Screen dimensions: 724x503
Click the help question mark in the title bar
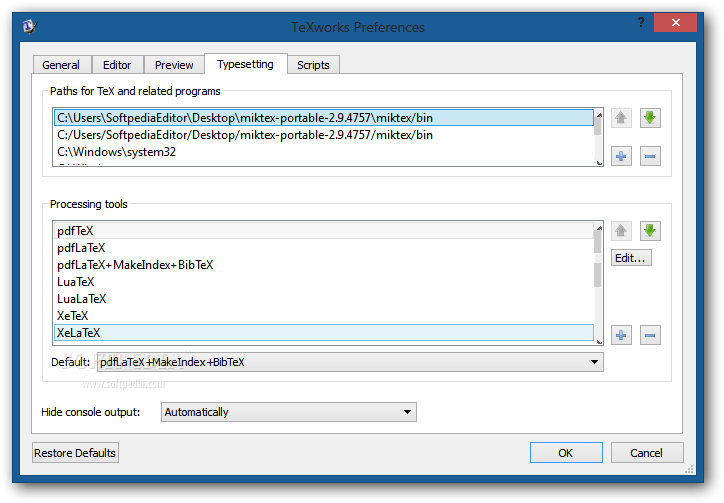point(641,22)
